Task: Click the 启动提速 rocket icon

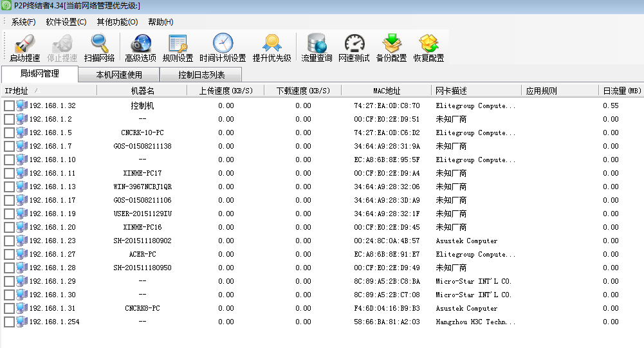Action: tap(25, 44)
